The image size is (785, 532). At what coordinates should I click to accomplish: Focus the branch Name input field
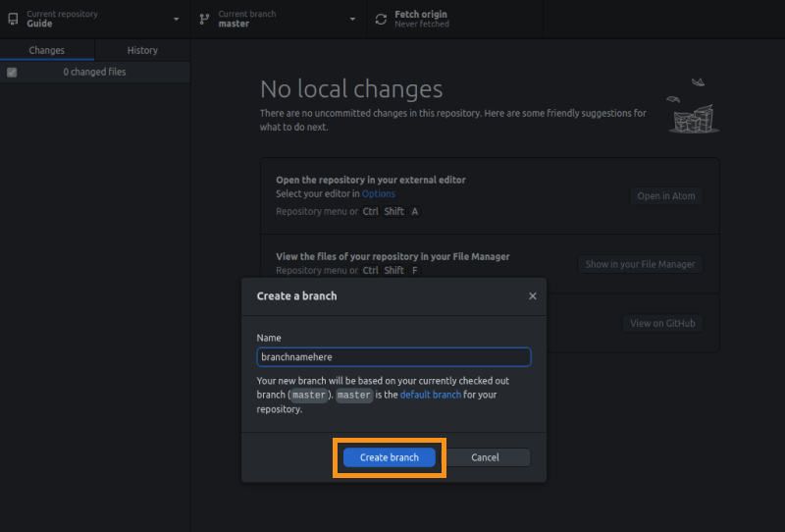pyautogui.click(x=393, y=357)
